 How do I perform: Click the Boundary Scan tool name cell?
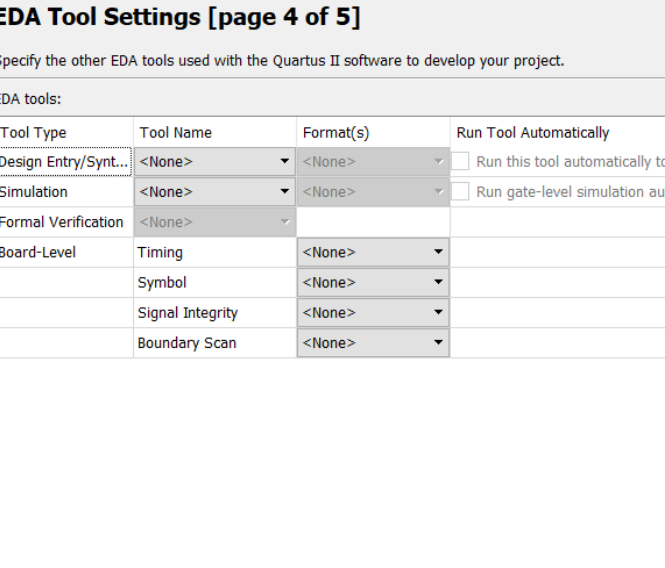[x=215, y=343]
